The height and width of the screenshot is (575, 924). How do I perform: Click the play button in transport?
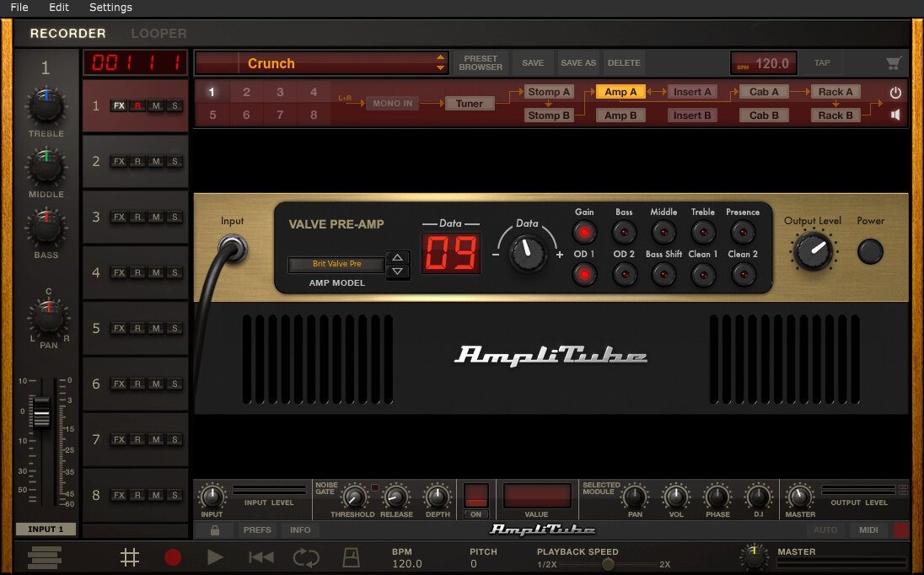215,557
